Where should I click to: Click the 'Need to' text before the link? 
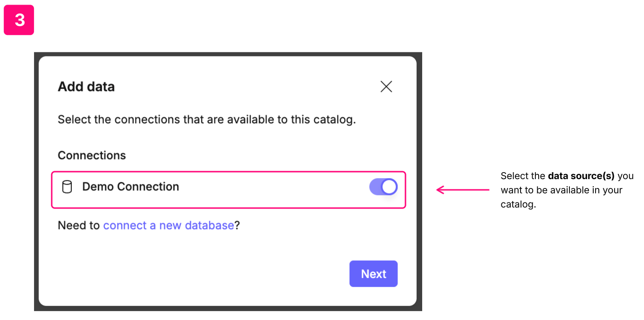coord(78,226)
